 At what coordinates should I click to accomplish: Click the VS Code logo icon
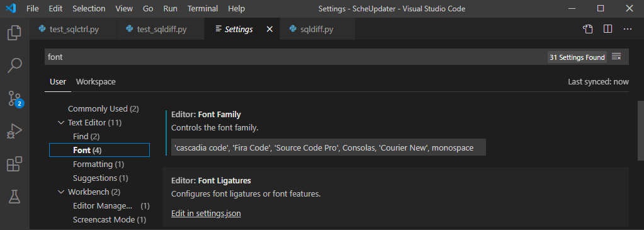[11, 8]
